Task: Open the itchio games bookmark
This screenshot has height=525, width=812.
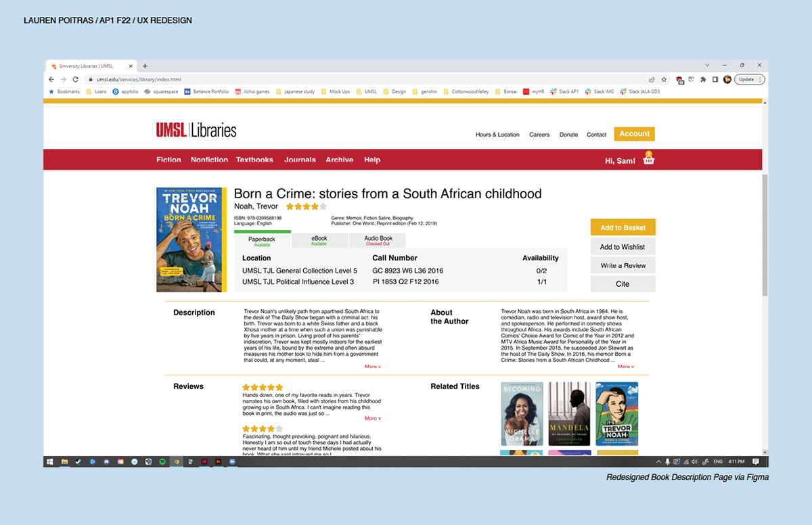Action: [252, 91]
